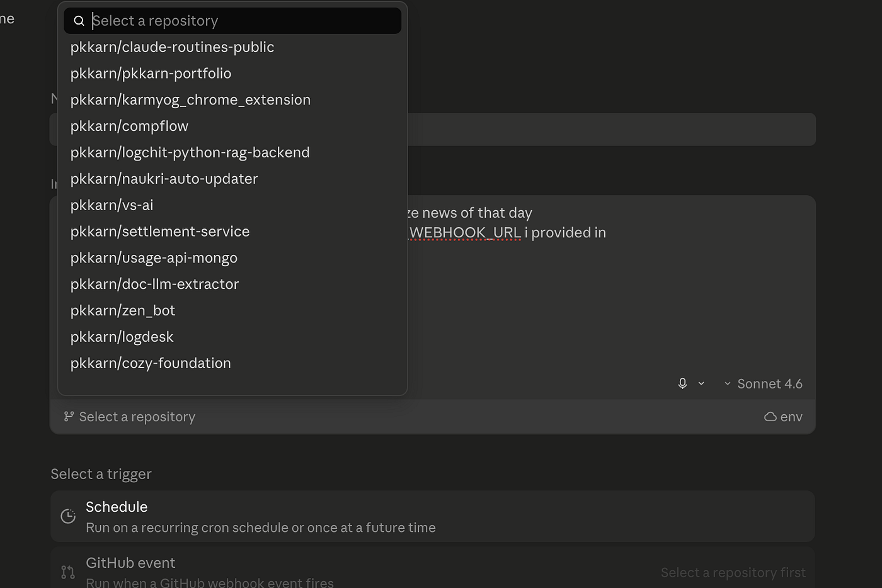Click the Schedule clock icon

pyautogui.click(x=68, y=516)
